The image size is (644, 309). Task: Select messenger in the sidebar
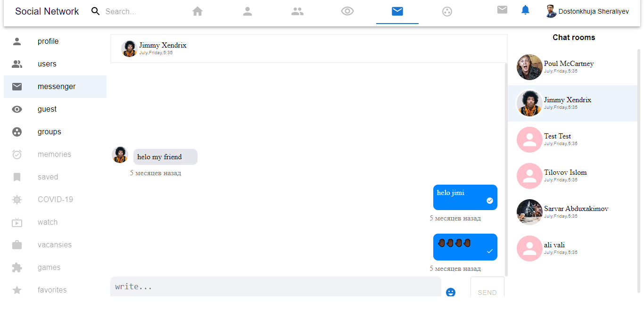[x=55, y=87]
